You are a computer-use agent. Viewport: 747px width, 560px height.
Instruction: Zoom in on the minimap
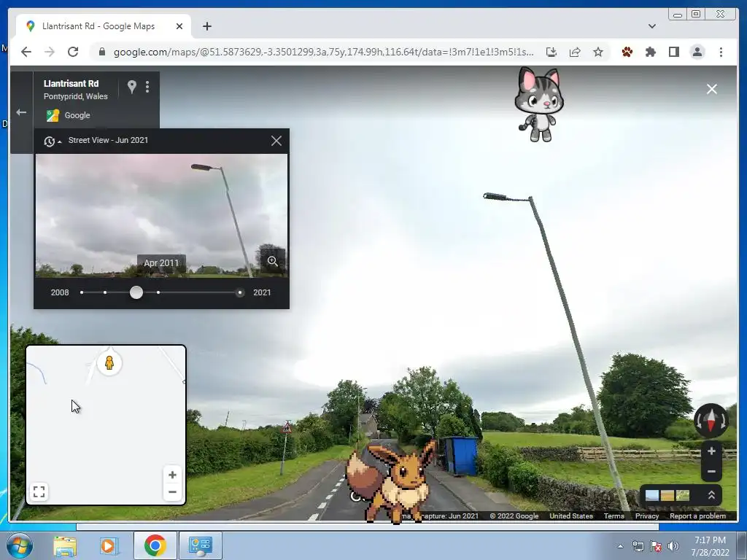point(172,475)
